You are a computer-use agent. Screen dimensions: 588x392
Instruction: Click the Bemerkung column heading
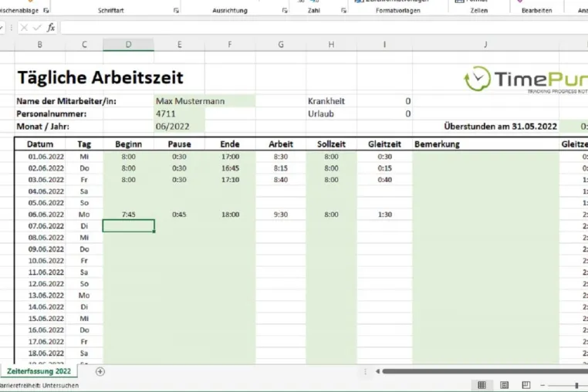click(485, 144)
